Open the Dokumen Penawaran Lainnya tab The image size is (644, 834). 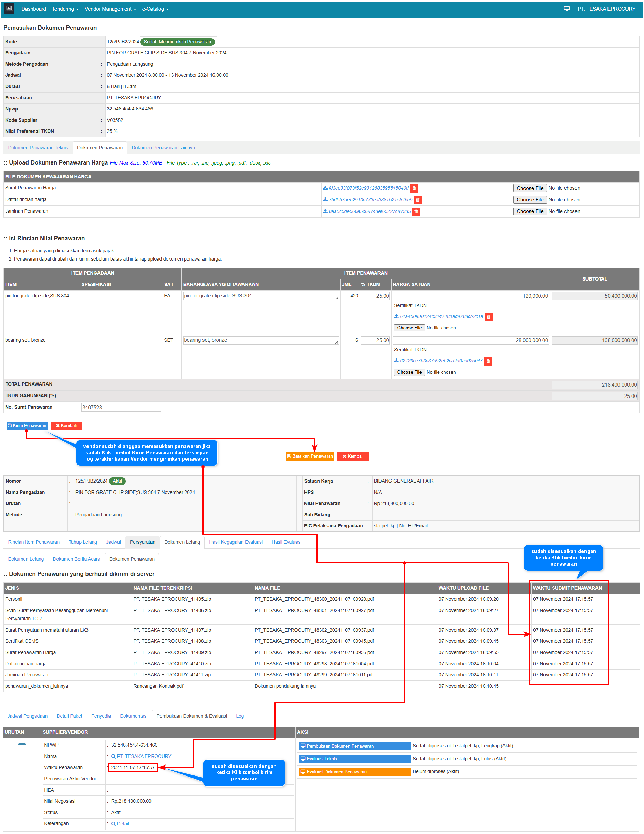163,148
